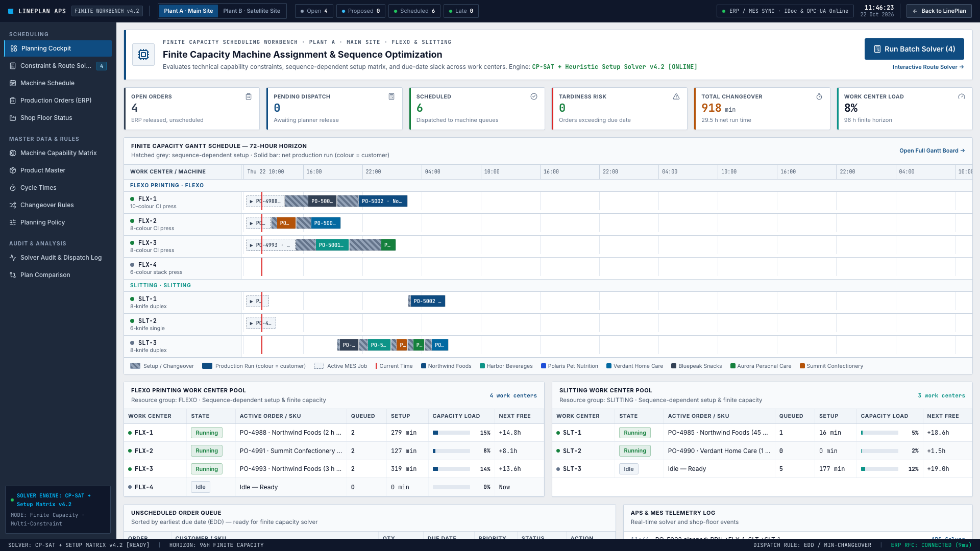Click 'PO-4990 · Verdant Home Care' cell

(x=719, y=451)
